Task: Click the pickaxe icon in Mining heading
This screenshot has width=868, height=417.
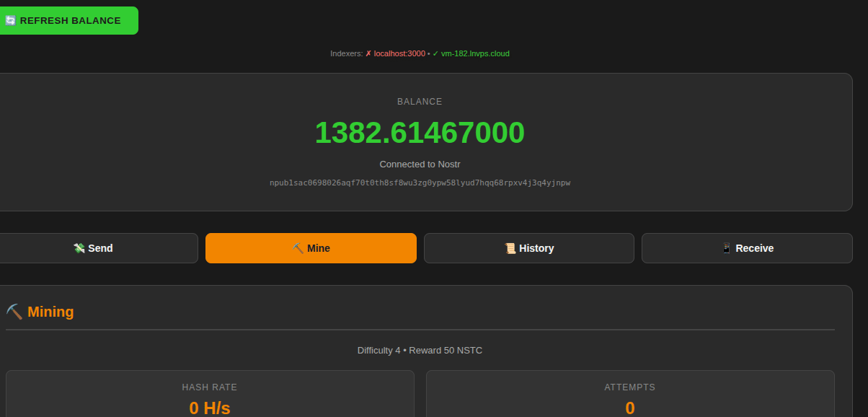Action: click(14, 312)
